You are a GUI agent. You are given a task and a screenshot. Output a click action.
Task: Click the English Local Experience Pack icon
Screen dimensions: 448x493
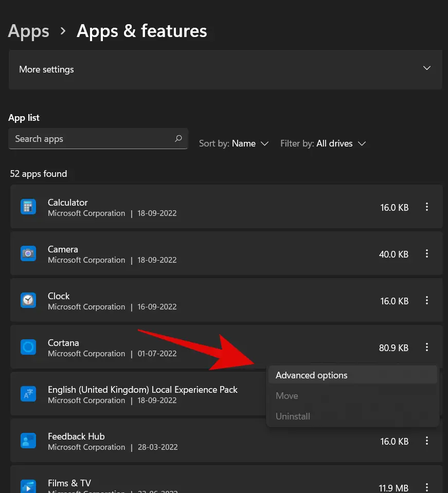pyautogui.click(x=28, y=394)
